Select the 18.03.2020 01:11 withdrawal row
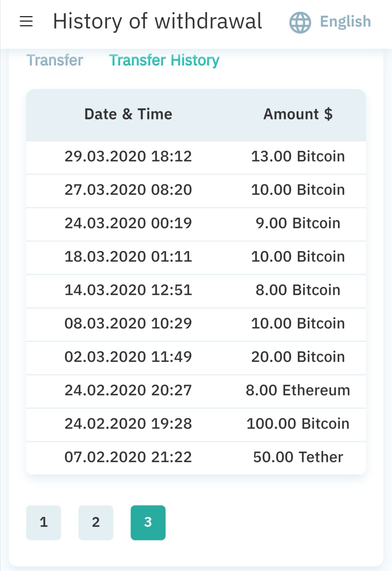This screenshot has width=392, height=571. 128,257
